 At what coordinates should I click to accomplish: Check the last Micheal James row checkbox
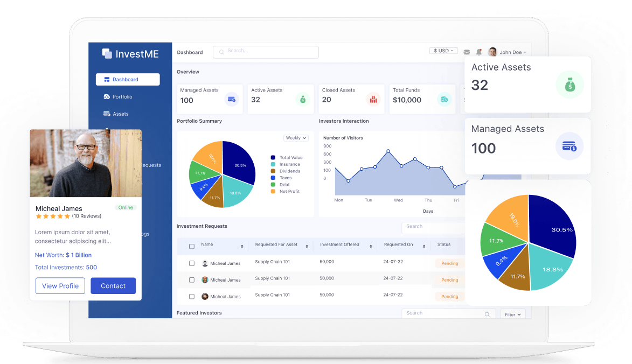click(192, 296)
